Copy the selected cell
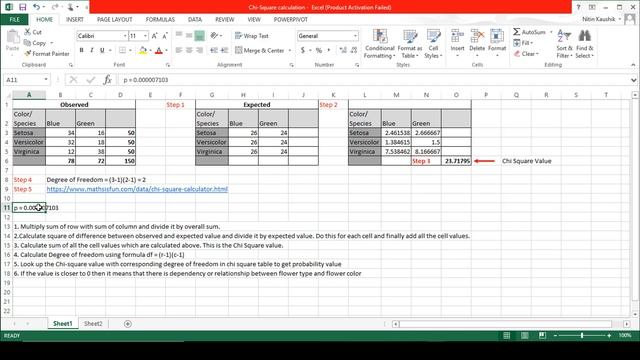This screenshot has height=360, width=640. pyautogui.click(x=36, y=43)
